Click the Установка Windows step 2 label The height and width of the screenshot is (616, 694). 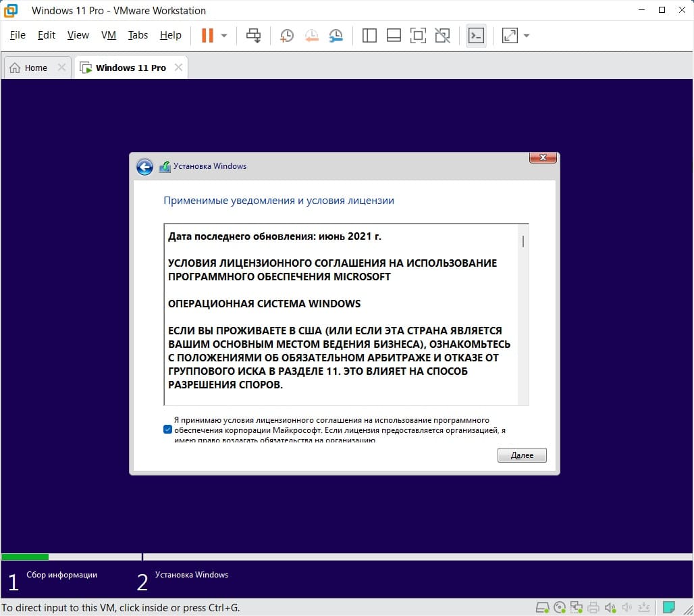coord(192,575)
